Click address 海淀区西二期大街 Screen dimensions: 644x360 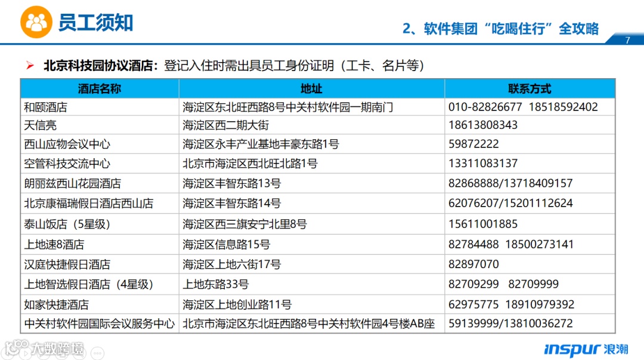click(x=226, y=125)
